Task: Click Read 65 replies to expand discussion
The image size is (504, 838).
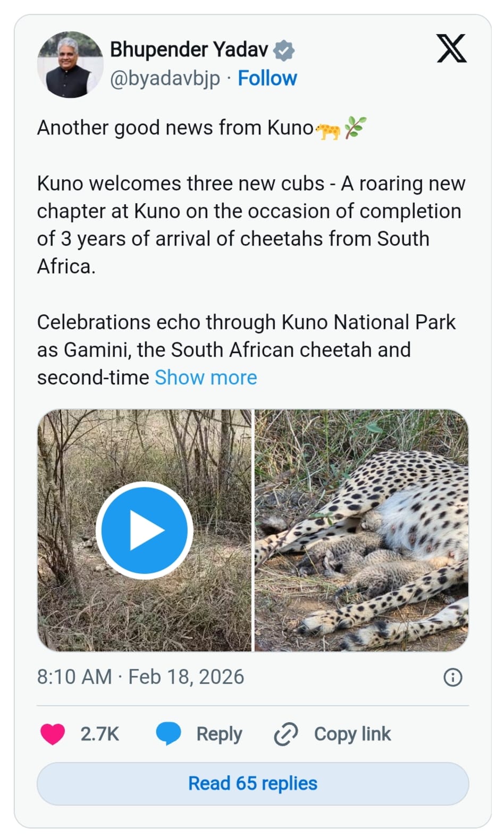Action: click(x=252, y=783)
